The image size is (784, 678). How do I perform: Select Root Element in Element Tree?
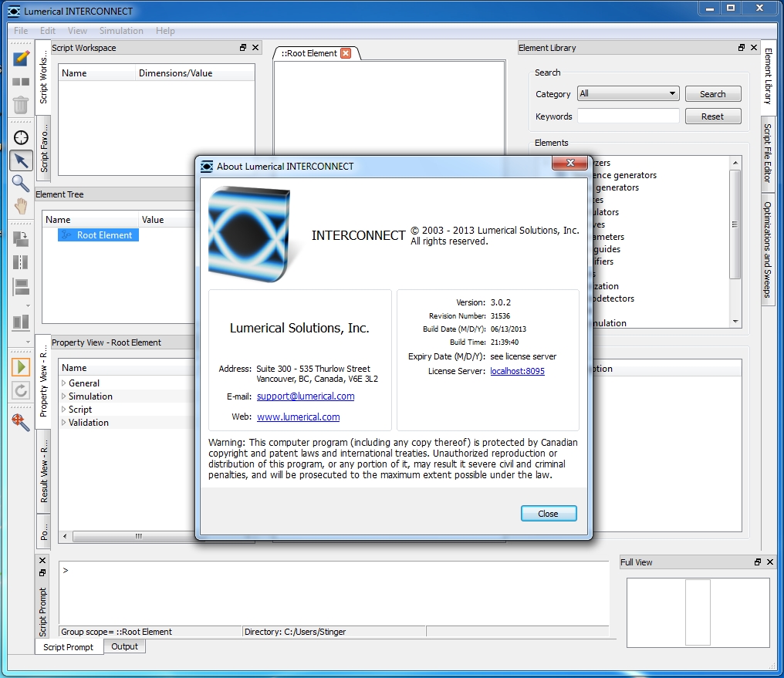[x=99, y=234]
